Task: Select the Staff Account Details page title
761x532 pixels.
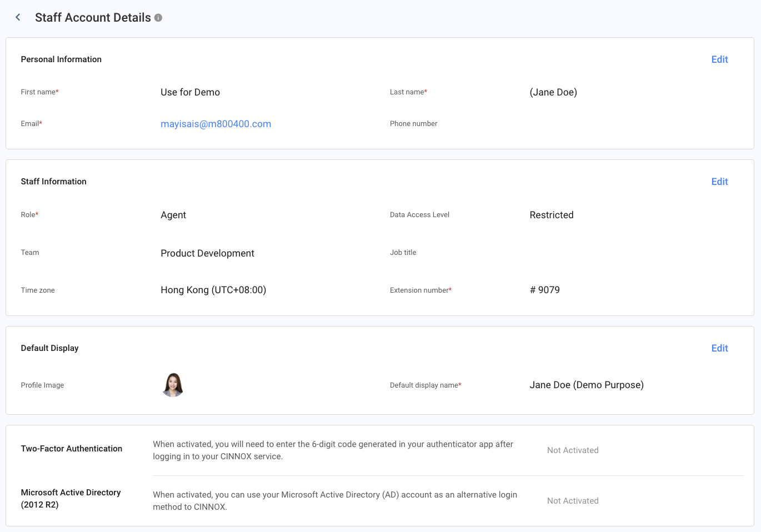Action: pos(93,18)
